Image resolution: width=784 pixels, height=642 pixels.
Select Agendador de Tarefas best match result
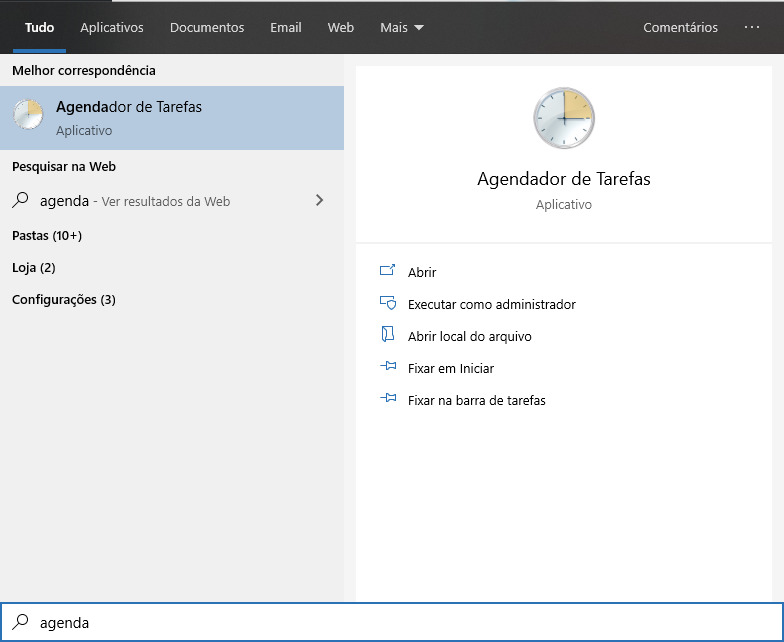[172, 118]
